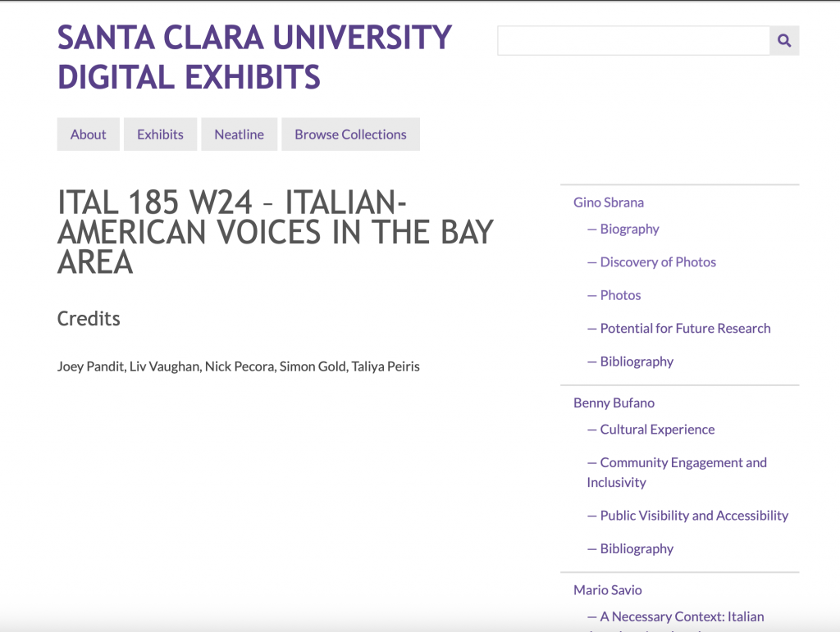
Task: Open Browse Collections in navigation
Action: (350, 134)
